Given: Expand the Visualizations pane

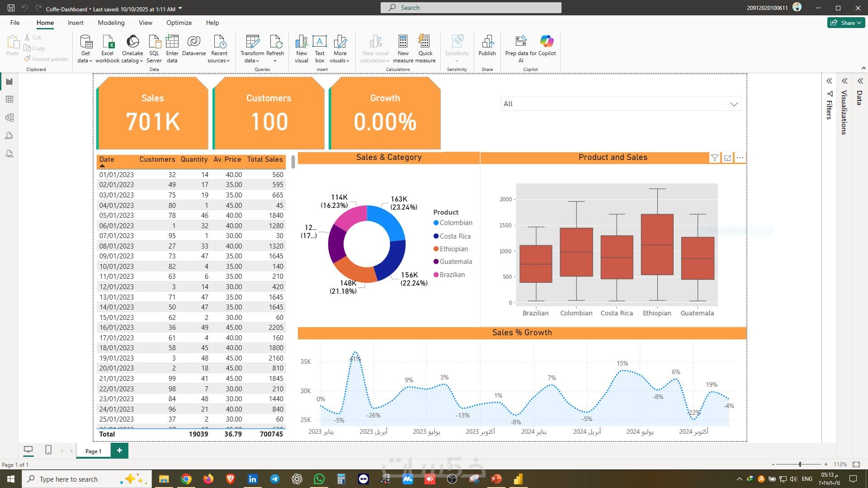Looking at the screenshot, I should (x=844, y=81).
